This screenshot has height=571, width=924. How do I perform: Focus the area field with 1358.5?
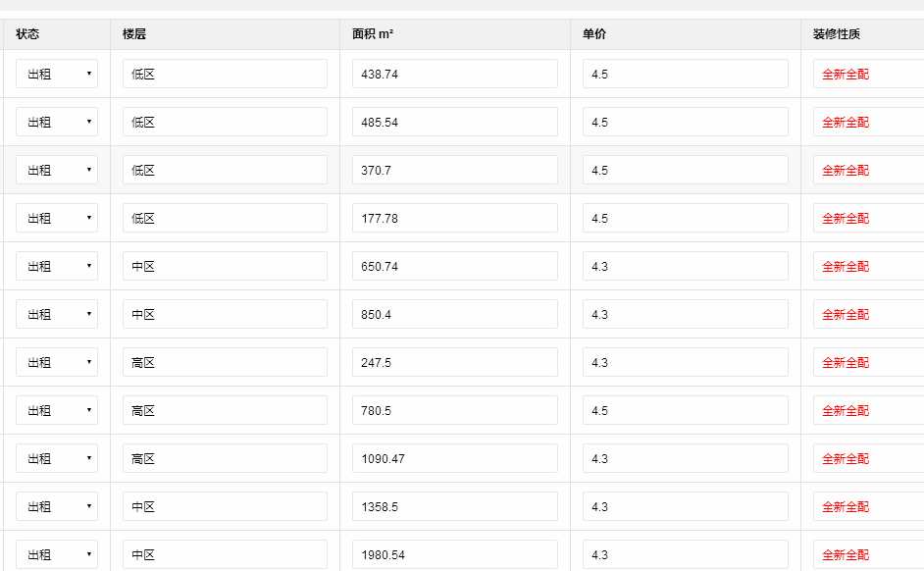point(455,506)
